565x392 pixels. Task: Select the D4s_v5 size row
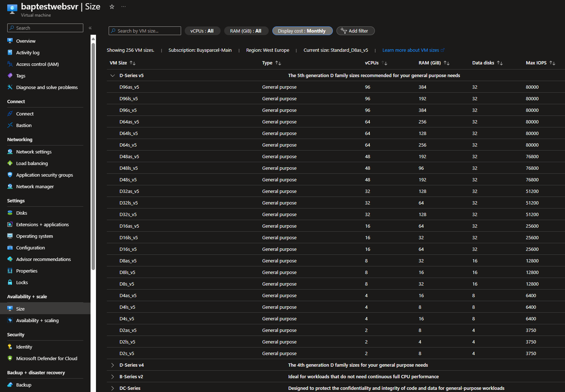coord(336,319)
